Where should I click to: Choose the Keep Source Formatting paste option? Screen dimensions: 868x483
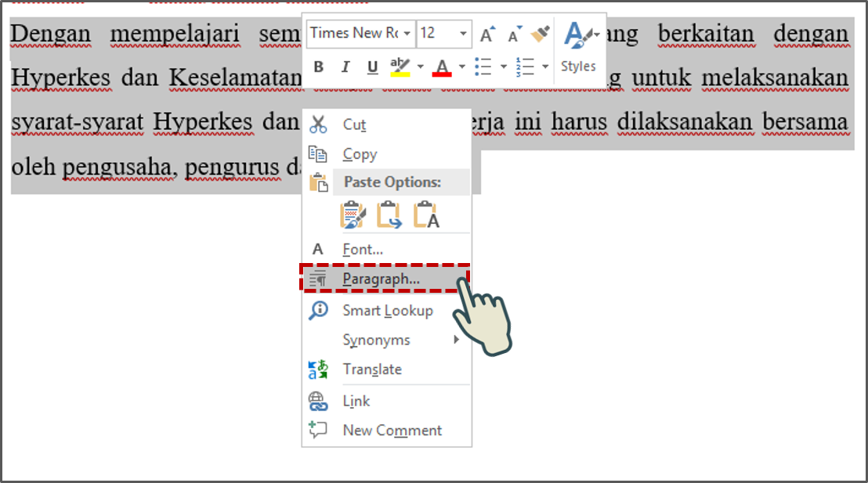point(352,214)
